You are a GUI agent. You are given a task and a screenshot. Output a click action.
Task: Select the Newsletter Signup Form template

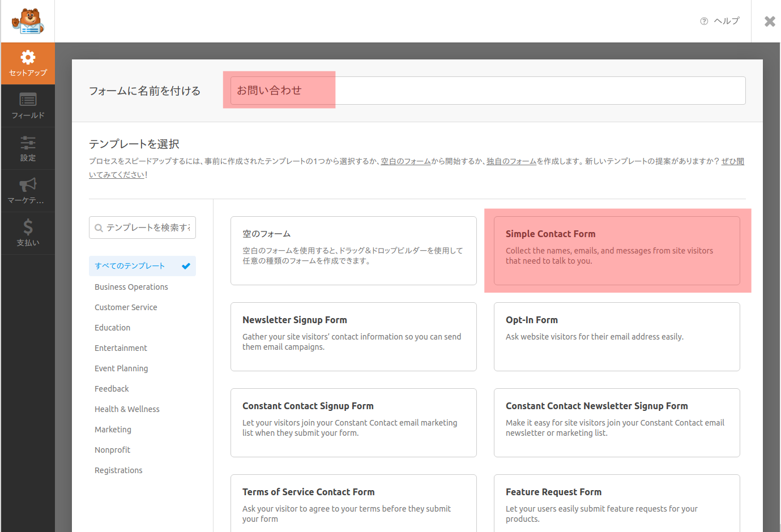353,337
